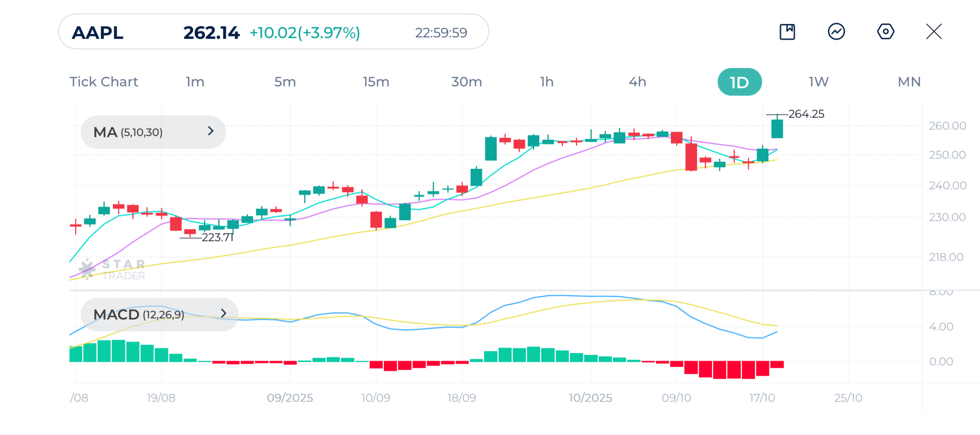980x435 pixels.
Task: Select the 5m timeframe
Action: tap(285, 82)
